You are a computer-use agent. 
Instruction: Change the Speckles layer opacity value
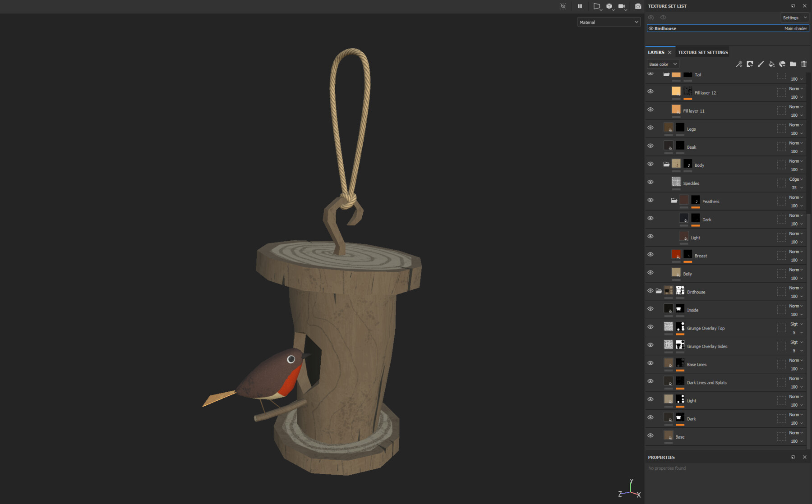[x=795, y=188]
